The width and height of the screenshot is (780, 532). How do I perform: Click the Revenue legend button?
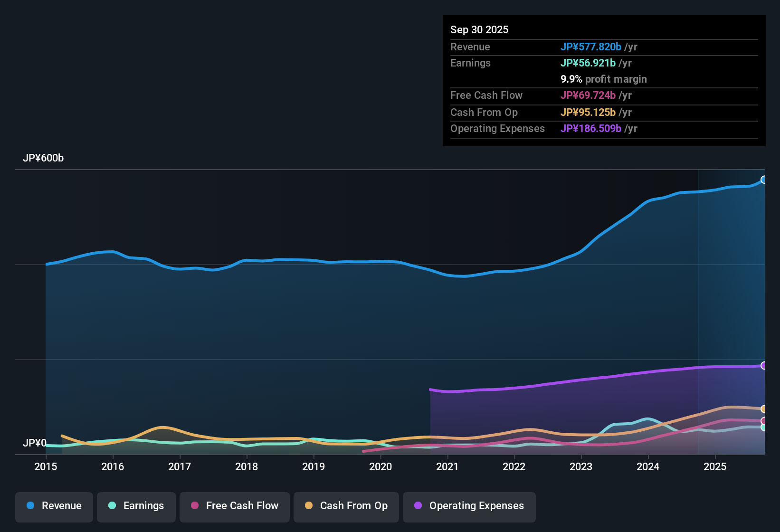[x=54, y=506]
